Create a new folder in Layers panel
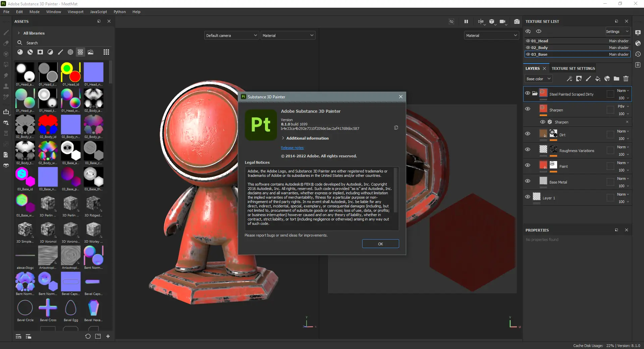 [x=616, y=79]
